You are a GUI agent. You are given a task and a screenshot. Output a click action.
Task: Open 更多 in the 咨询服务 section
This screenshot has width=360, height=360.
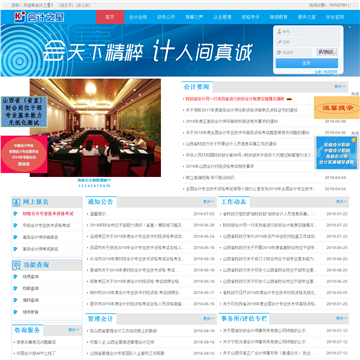74,330
